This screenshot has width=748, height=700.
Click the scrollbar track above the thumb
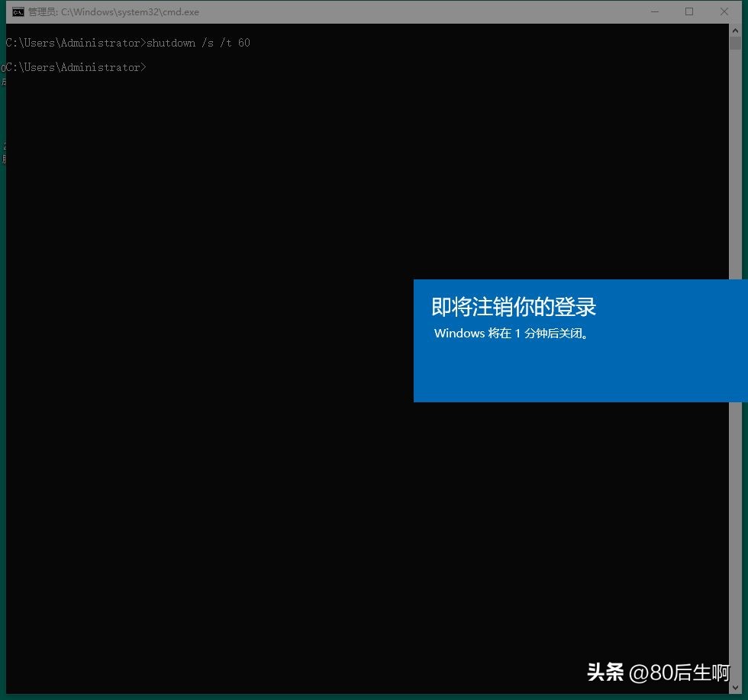[735, 34]
